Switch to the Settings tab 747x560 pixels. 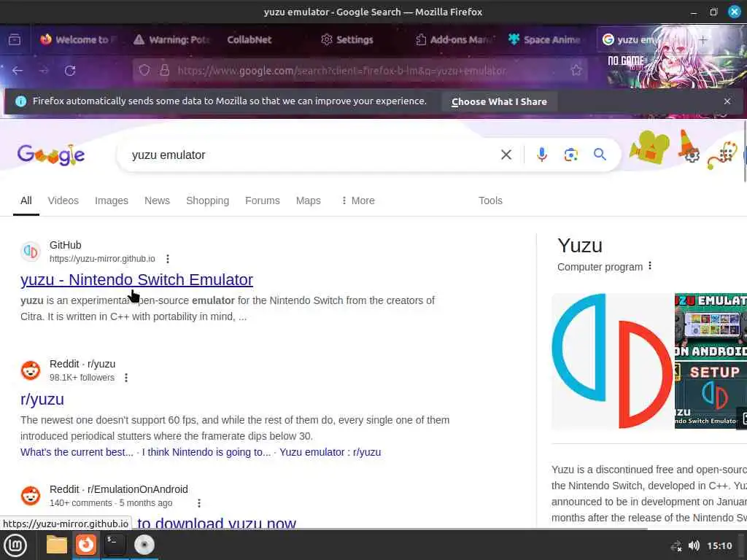(347, 39)
